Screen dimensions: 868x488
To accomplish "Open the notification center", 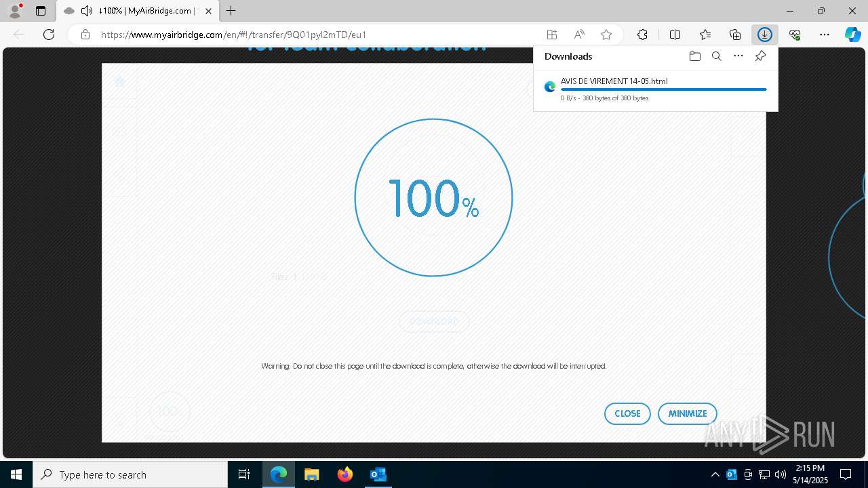I will 846,474.
